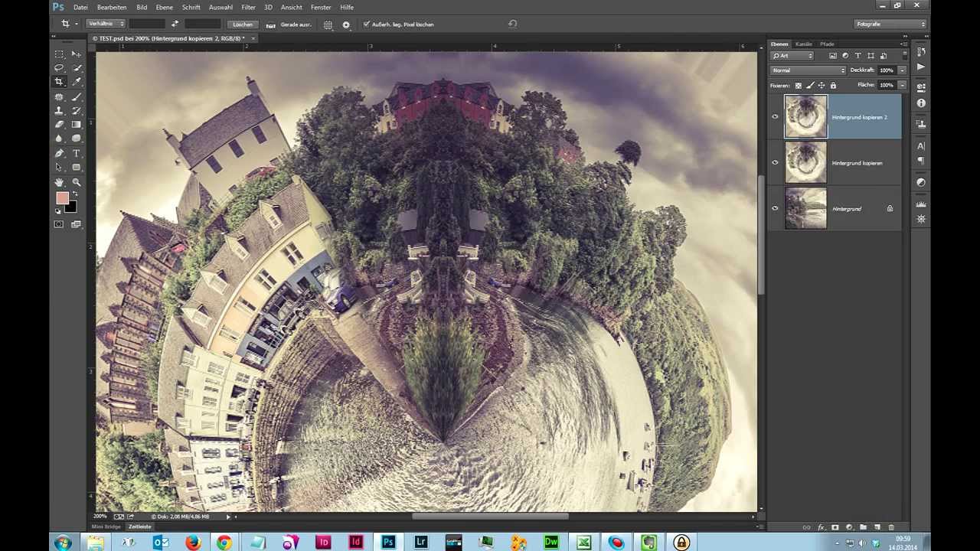
Task: Toggle lock position
Action: 822,85
